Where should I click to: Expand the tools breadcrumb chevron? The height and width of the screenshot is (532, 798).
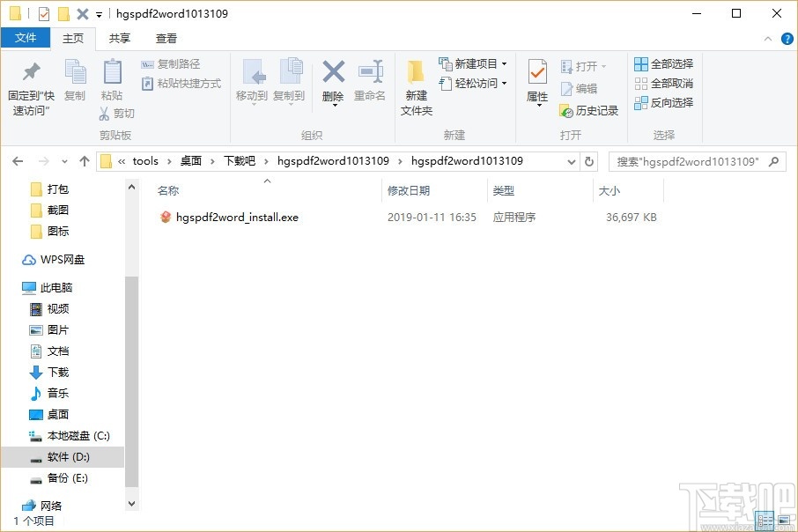coord(169,161)
